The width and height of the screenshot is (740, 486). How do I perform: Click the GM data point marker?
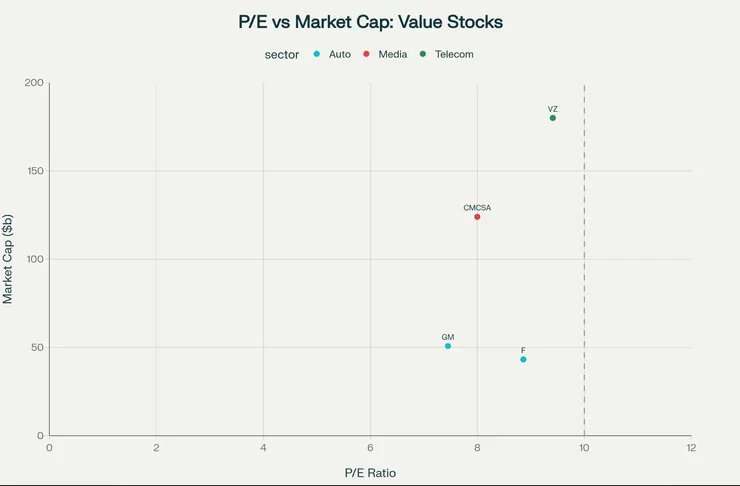tap(447, 346)
